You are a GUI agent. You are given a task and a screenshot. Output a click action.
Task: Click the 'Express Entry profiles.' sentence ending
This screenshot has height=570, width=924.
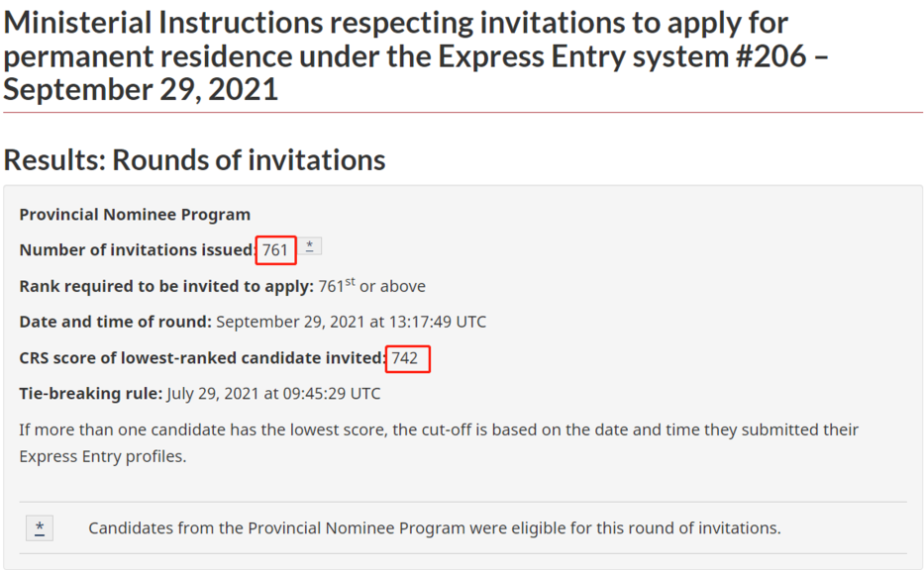point(103,457)
